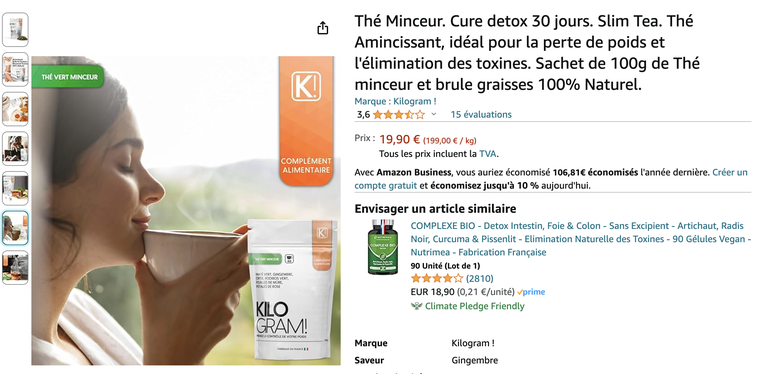Expand the star rating dropdown chevron

click(434, 114)
